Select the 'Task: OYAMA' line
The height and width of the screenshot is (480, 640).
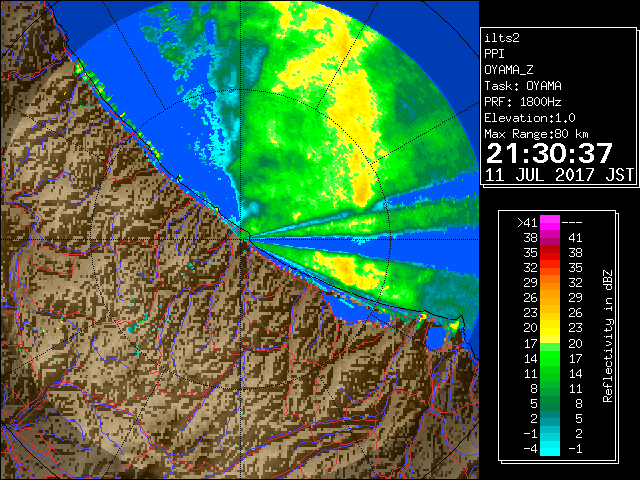coord(523,86)
